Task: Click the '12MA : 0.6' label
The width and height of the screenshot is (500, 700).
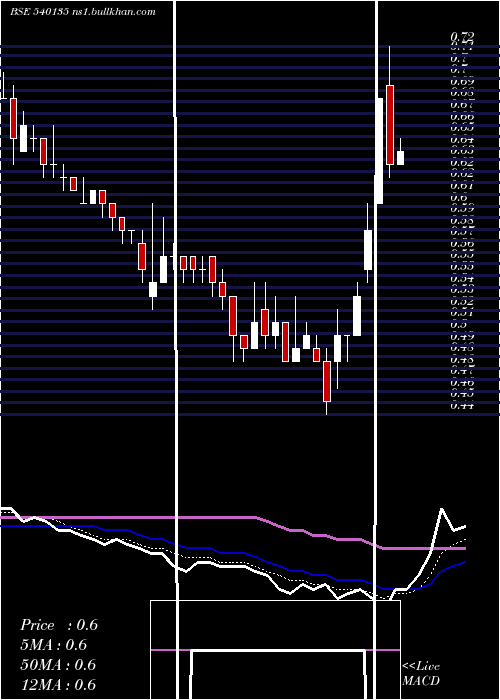Action: click(x=58, y=684)
